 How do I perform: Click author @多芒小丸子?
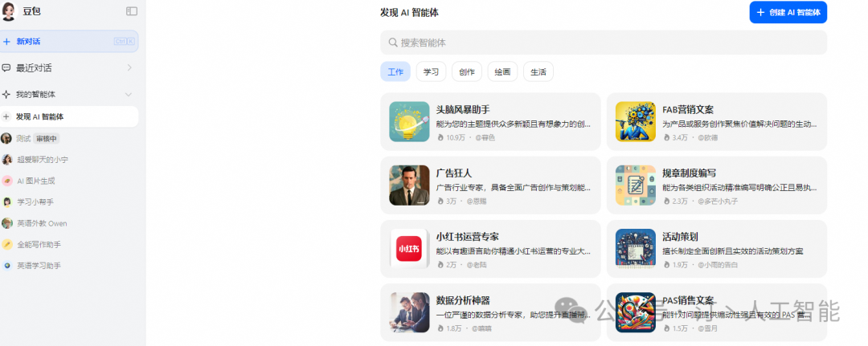point(718,201)
